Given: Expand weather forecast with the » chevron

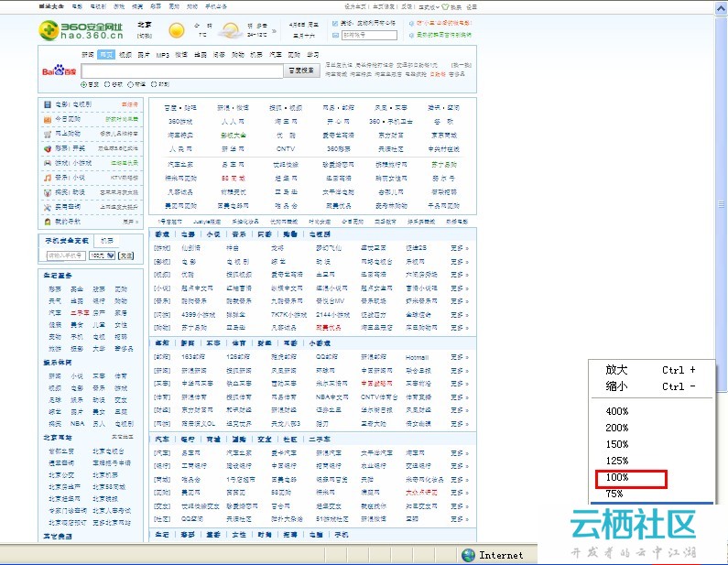Looking at the screenshot, I should 274,31.
